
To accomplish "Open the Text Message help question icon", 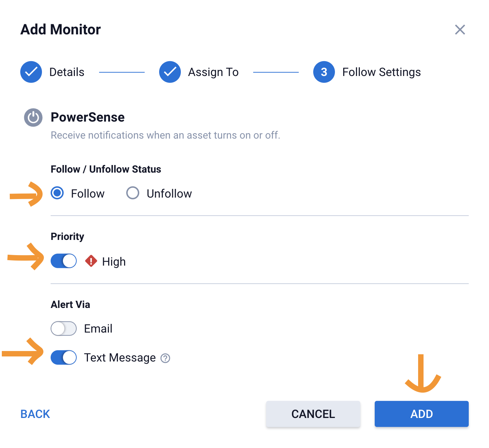I will (x=165, y=358).
